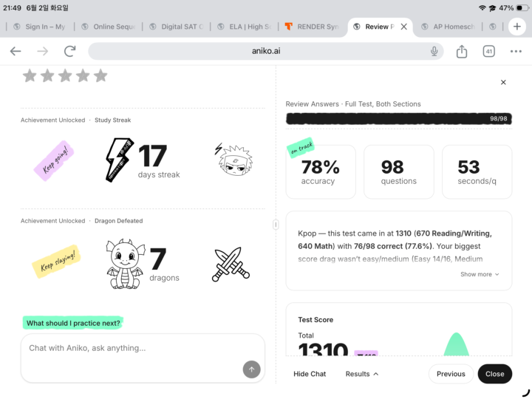Click the panel divider drag handle
The width and height of the screenshot is (532, 399).
(x=276, y=225)
